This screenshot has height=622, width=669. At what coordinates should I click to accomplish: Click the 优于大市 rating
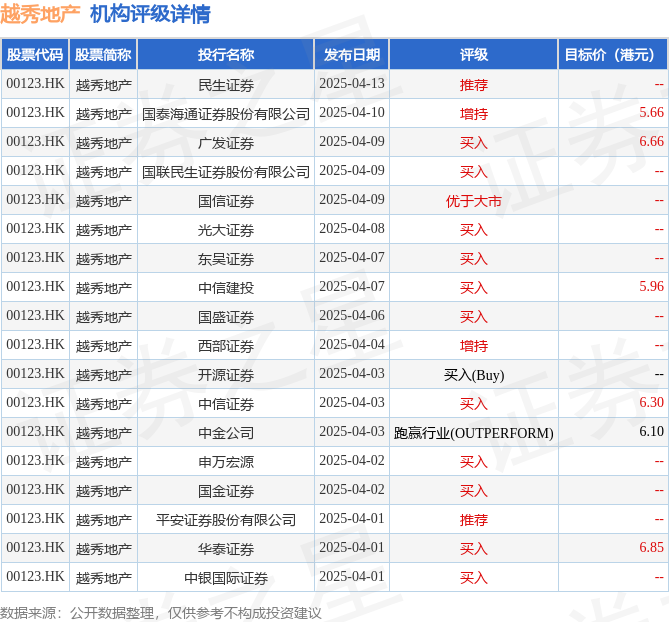pyautogui.click(x=474, y=201)
